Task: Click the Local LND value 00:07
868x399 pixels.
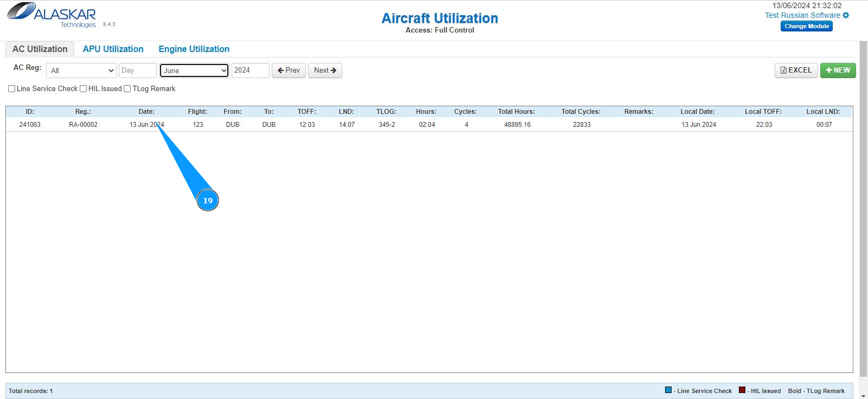Action: pos(824,125)
